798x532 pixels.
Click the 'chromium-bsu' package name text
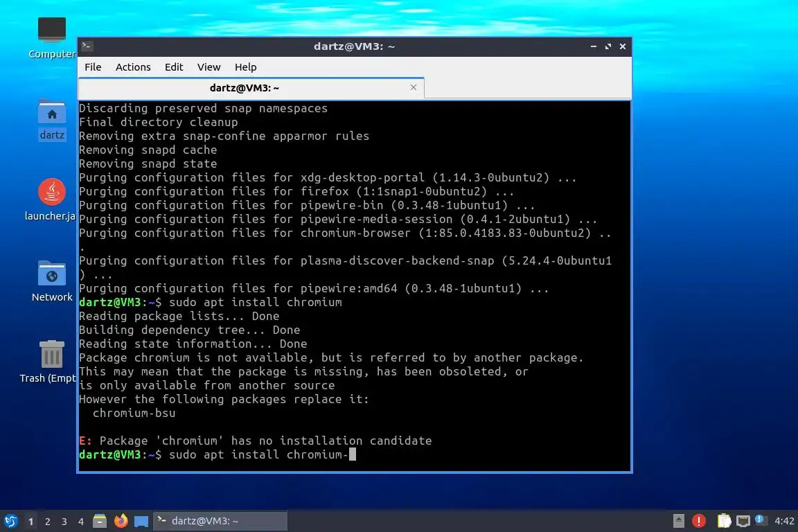click(134, 413)
